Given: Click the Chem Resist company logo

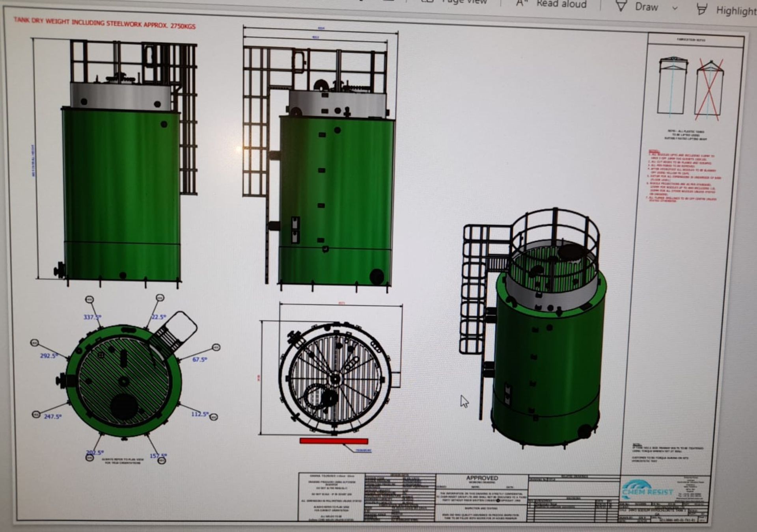Looking at the screenshot, I should [647, 490].
